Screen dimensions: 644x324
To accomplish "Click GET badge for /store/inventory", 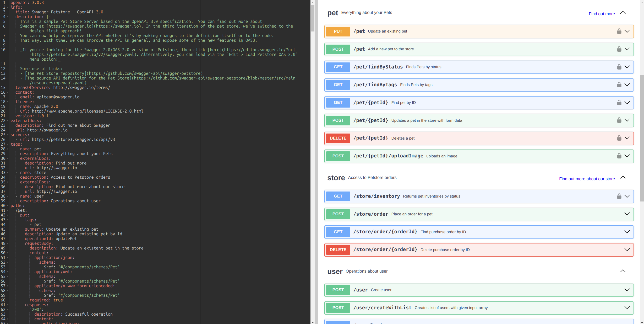I will tap(338, 196).
